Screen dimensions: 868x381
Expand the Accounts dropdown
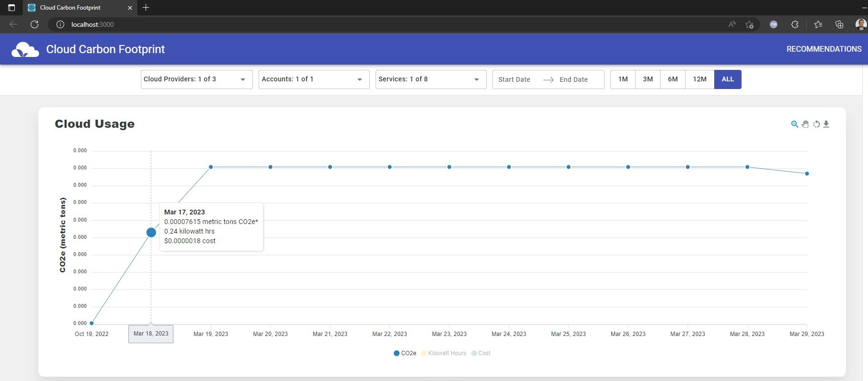click(x=314, y=79)
